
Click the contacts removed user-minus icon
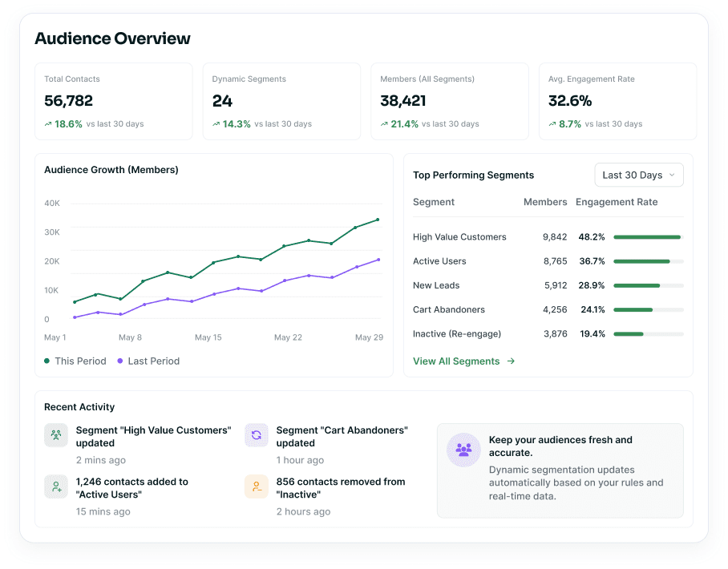pos(257,486)
